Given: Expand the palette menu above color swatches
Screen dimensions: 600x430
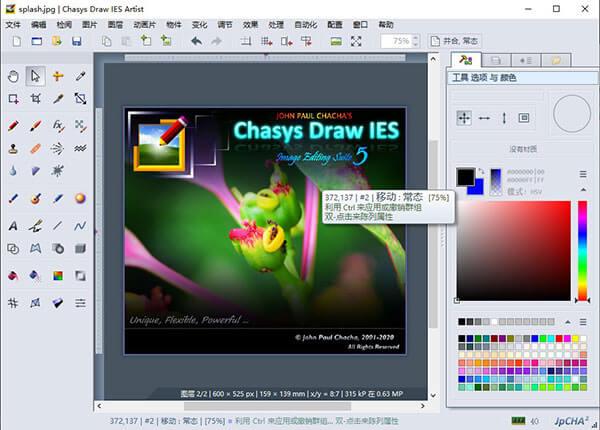Looking at the screenshot, I should click(x=583, y=321).
